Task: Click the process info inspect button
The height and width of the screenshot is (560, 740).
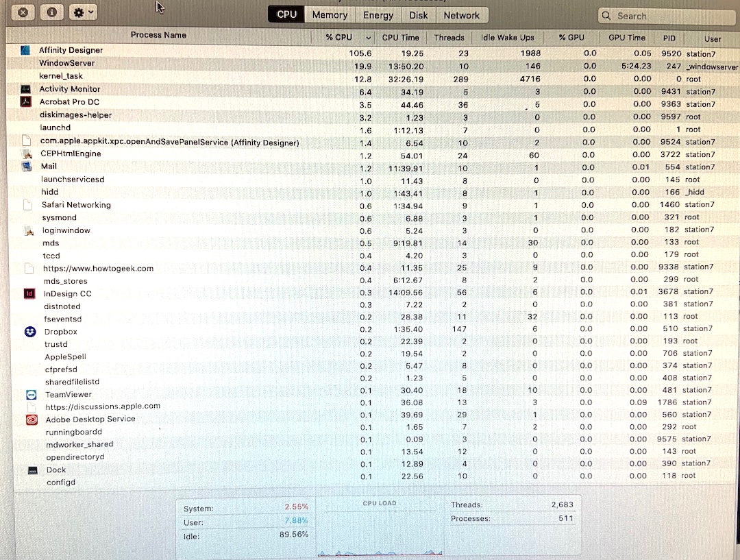Action: point(52,12)
